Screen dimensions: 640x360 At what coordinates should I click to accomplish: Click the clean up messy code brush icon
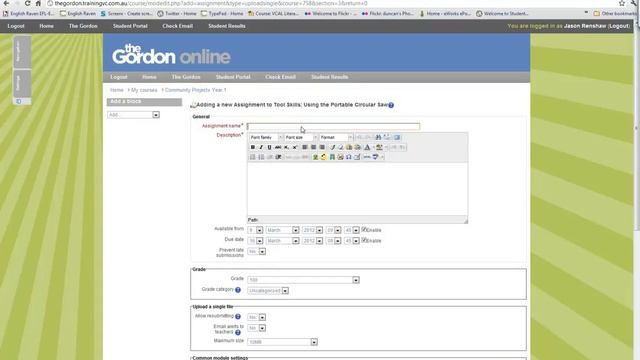[x=332, y=147]
